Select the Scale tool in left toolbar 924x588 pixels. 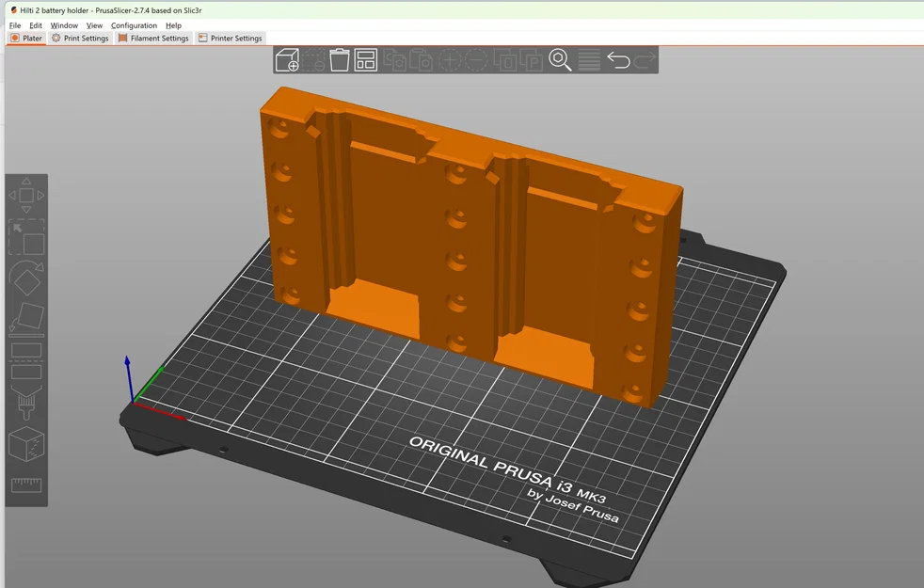point(26,237)
